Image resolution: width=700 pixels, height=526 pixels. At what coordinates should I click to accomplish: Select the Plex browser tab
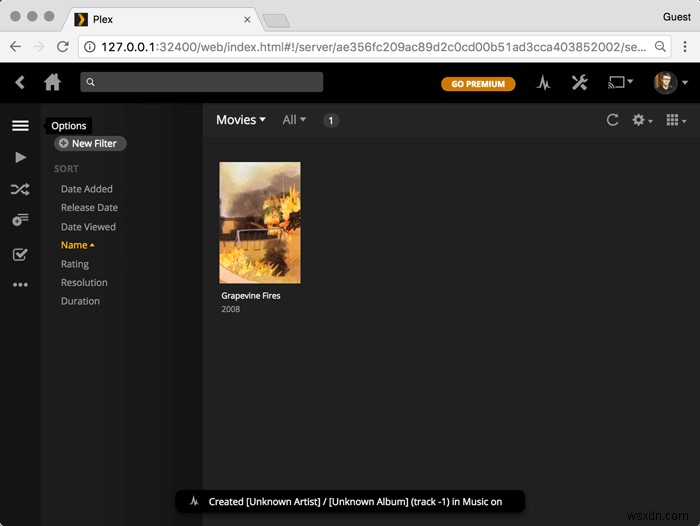pos(161,20)
